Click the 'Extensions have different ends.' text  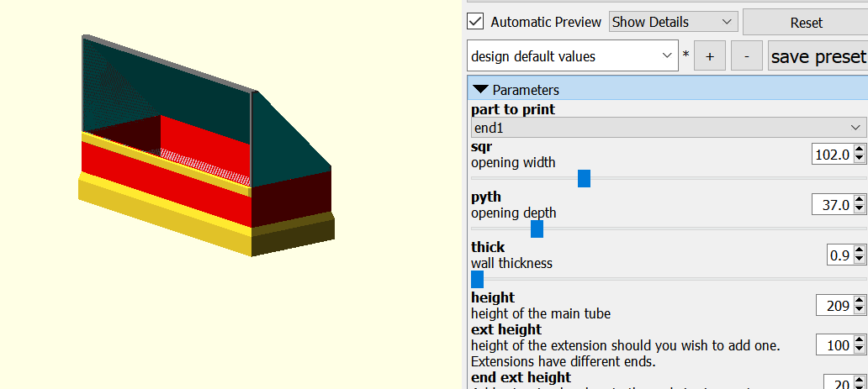[x=563, y=361]
